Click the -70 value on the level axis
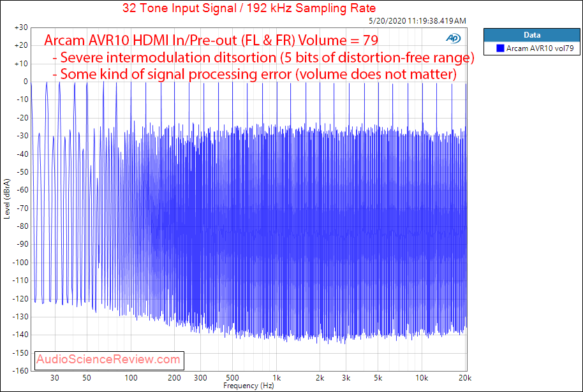Image resolution: width=583 pixels, height=392 pixels. (22, 208)
